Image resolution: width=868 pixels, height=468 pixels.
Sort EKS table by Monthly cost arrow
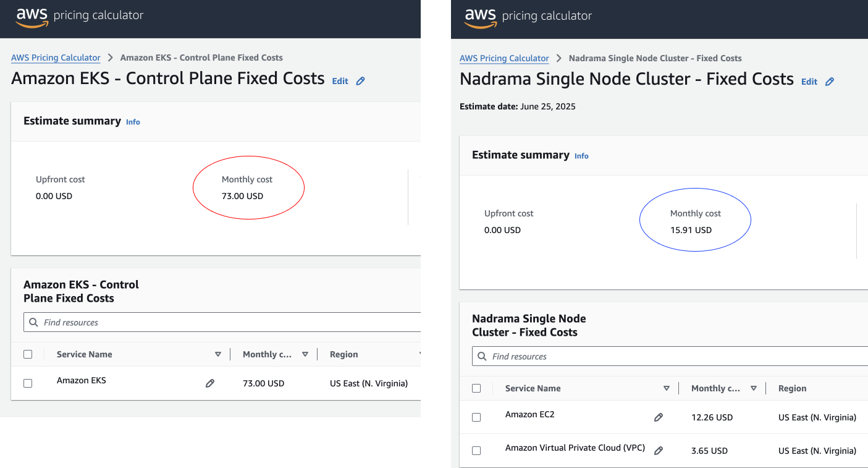(x=305, y=354)
